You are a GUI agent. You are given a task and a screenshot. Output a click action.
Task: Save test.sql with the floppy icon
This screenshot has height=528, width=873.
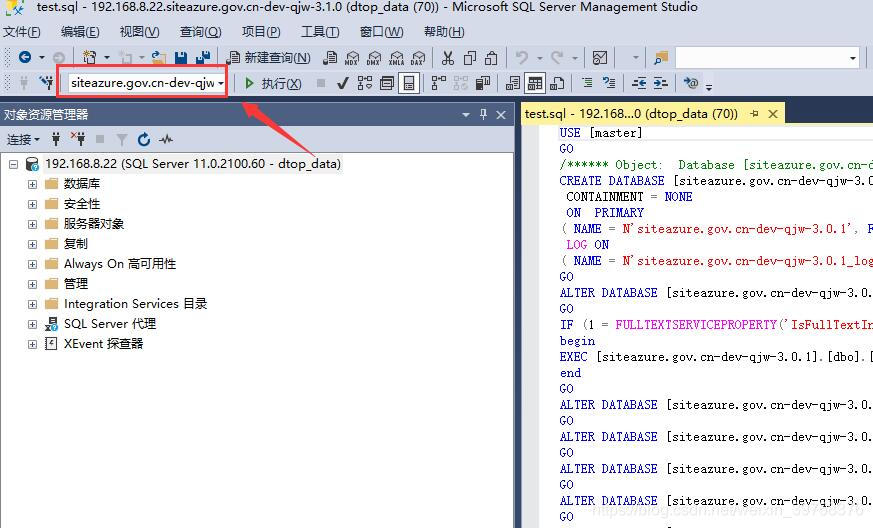(180, 57)
